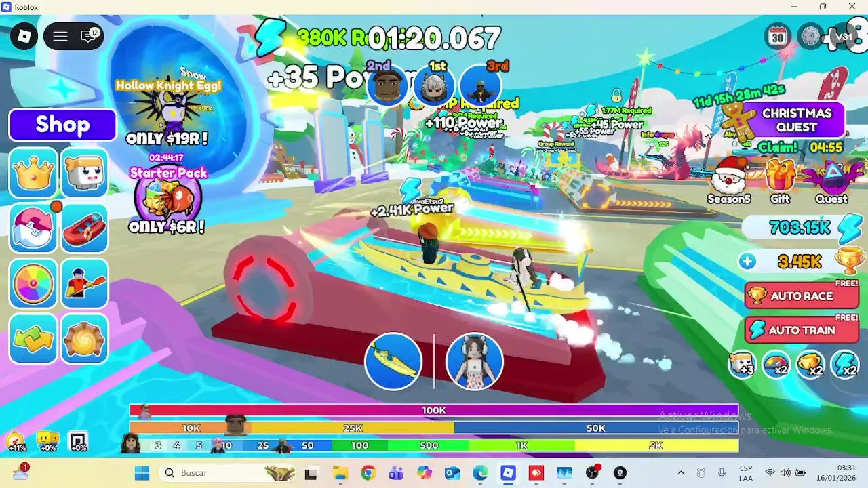Screen dimensions: 868x488
Task: Open the red inflatable boat icon
Action: coord(85,228)
